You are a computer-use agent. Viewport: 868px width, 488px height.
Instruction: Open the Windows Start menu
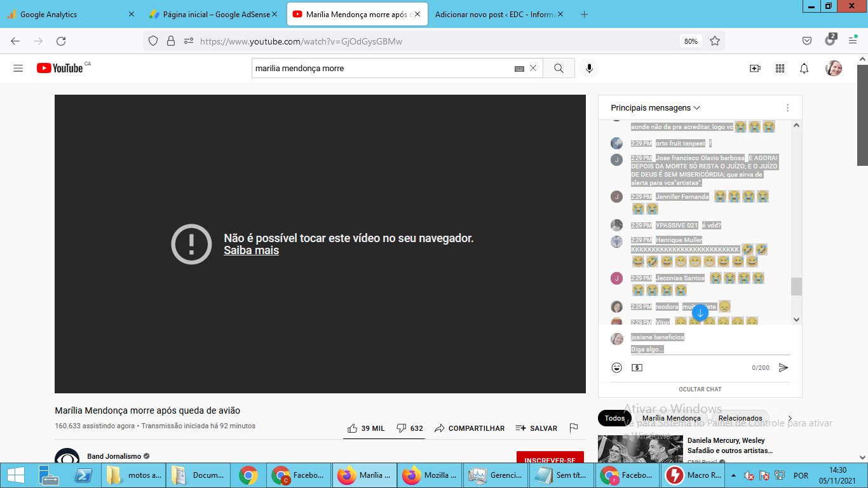15,475
